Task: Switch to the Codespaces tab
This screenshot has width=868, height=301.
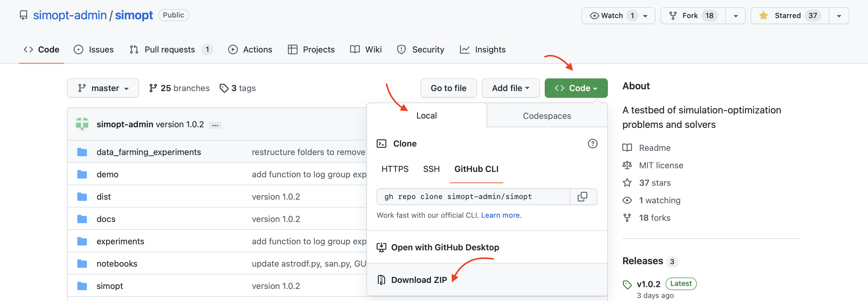Action: [x=547, y=116]
